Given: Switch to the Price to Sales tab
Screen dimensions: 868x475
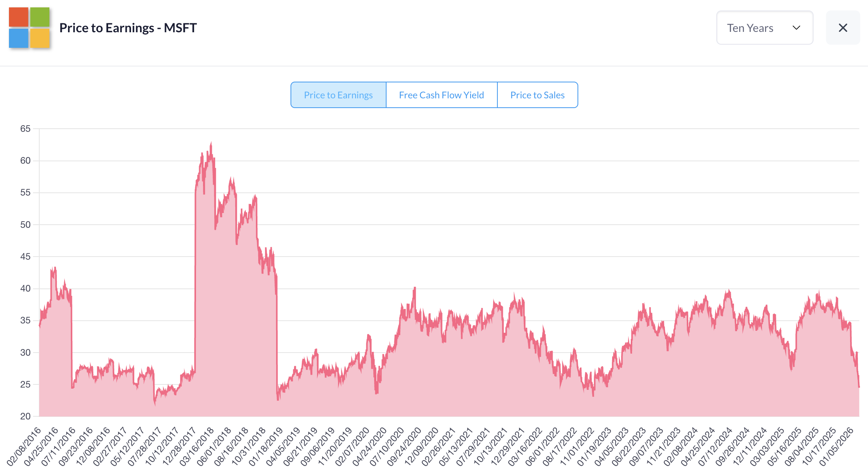Looking at the screenshot, I should tap(537, 95).
